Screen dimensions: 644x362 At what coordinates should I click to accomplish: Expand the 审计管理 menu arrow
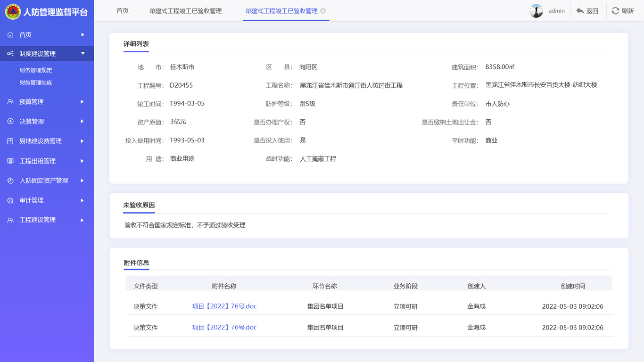tap(83, 200)
